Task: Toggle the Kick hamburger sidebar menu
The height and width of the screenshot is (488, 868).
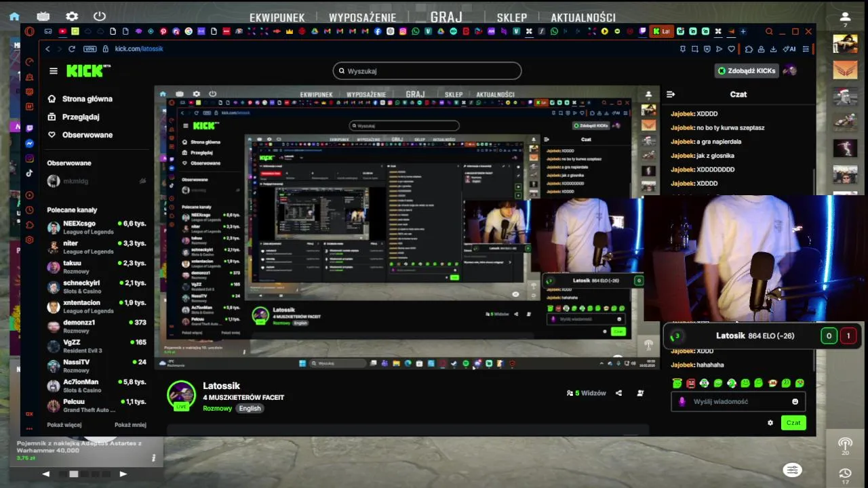Action: click(x=54, y=70)
